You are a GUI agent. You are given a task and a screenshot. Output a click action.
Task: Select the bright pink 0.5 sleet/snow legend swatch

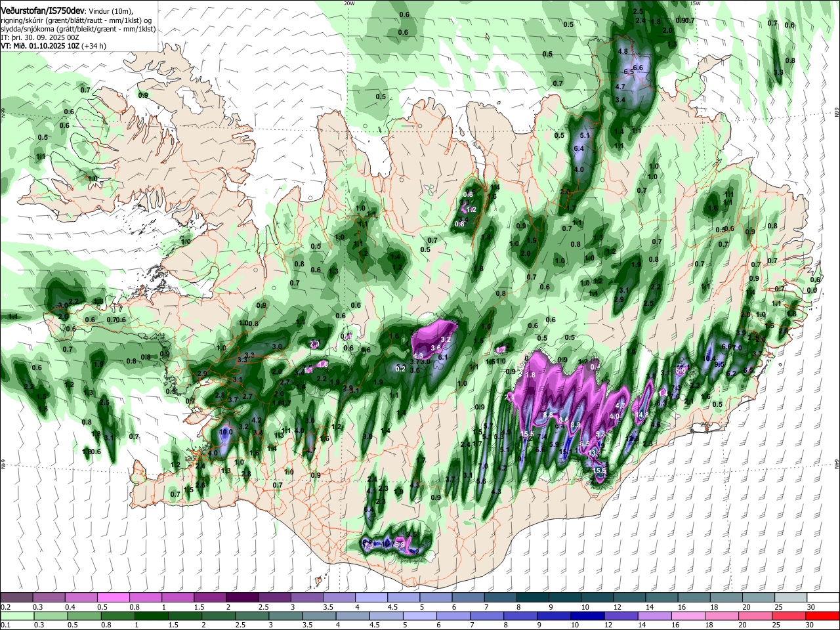113,598
